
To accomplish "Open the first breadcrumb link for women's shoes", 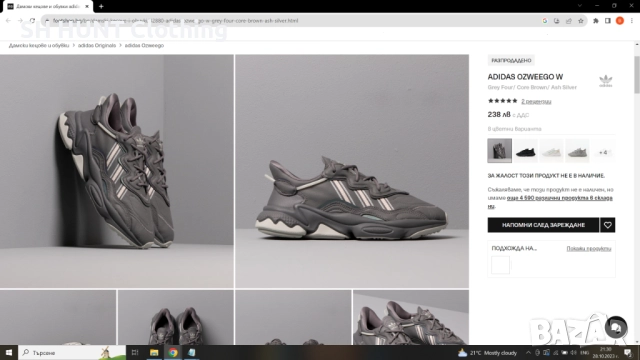I will pyautogui.click(x=39, y=45).
